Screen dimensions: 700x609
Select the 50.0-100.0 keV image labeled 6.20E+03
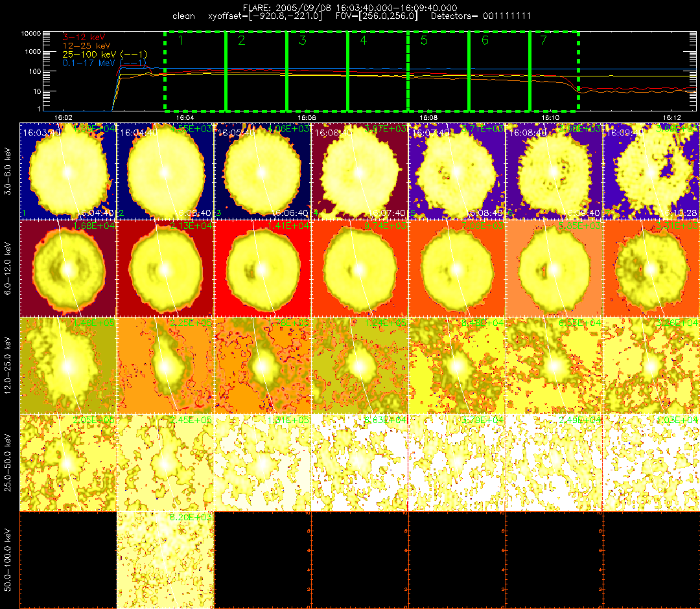click(165, 560)
